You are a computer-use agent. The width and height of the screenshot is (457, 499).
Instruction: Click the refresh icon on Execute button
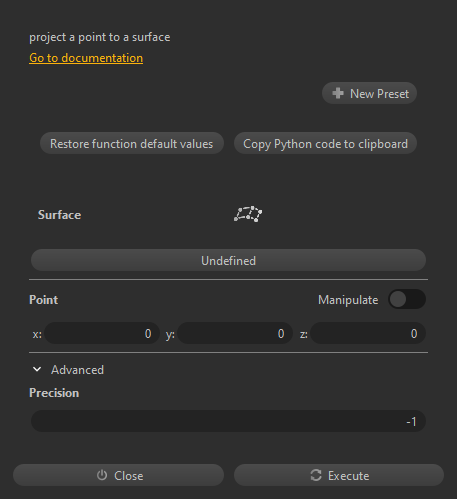coord(316,475)
